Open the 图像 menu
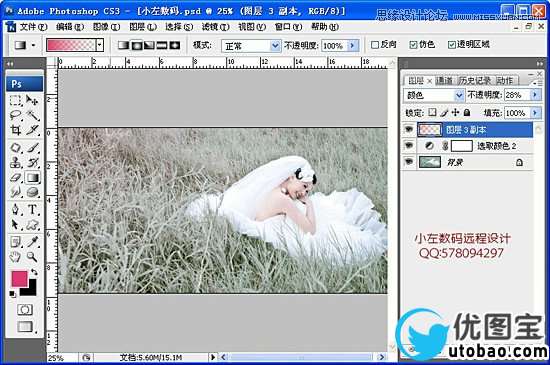Image resolution: width=550 pixels, height=365 pixels. pyautogui.click(x=106, y=27)
